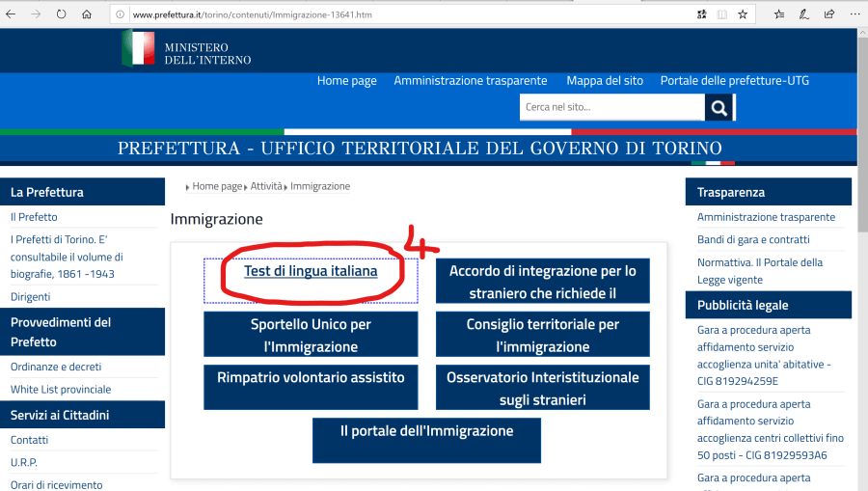This screenshot has width=868, height=491.
Task: Click the site search magnifier button
Action: coord(719,107)
